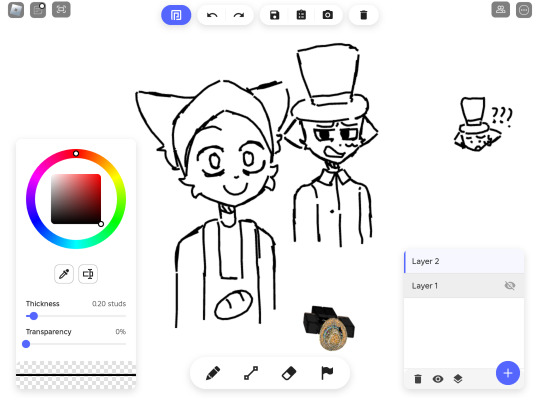This screenshot has height=405, width=540.
Task: Click the Transparency slider handle
Action: [26, 344]
